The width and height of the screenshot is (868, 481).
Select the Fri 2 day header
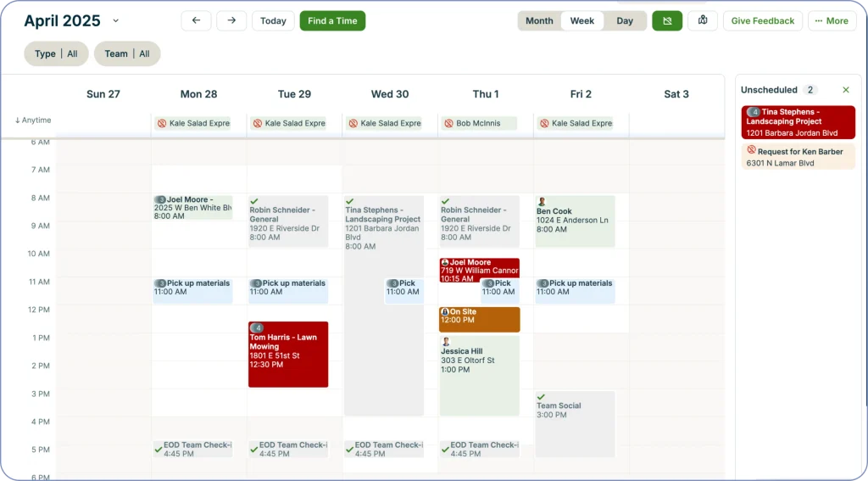pos(581,94)
